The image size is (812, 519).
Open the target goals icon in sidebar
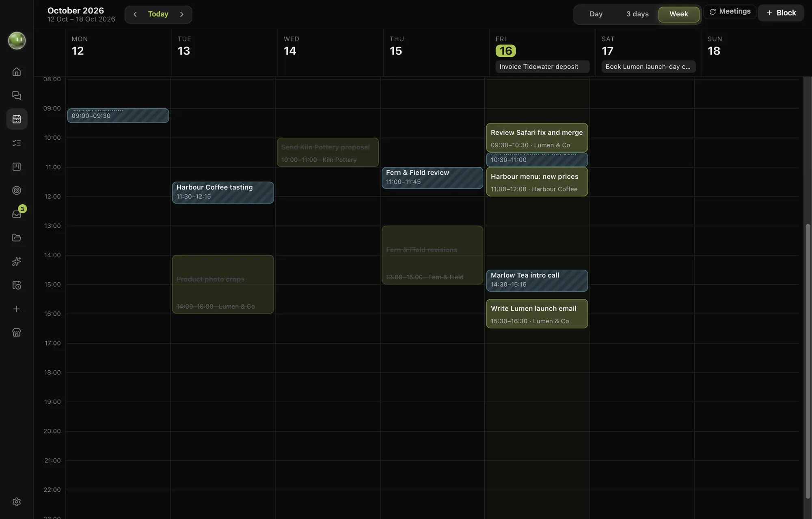[x=17, y=190]
